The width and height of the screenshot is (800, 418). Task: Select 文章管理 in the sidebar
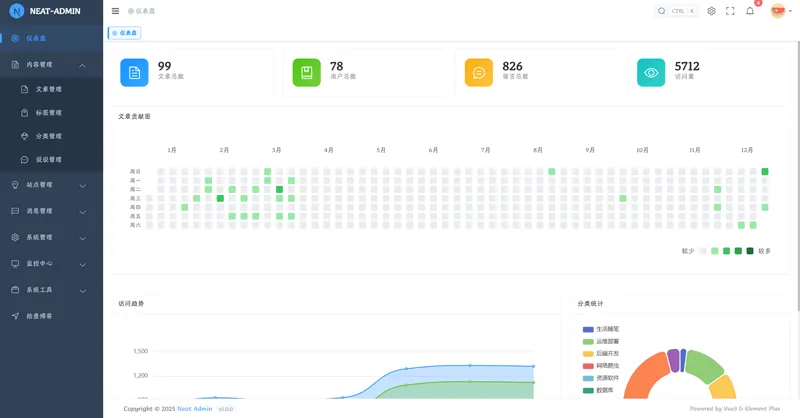click(48, 89)
